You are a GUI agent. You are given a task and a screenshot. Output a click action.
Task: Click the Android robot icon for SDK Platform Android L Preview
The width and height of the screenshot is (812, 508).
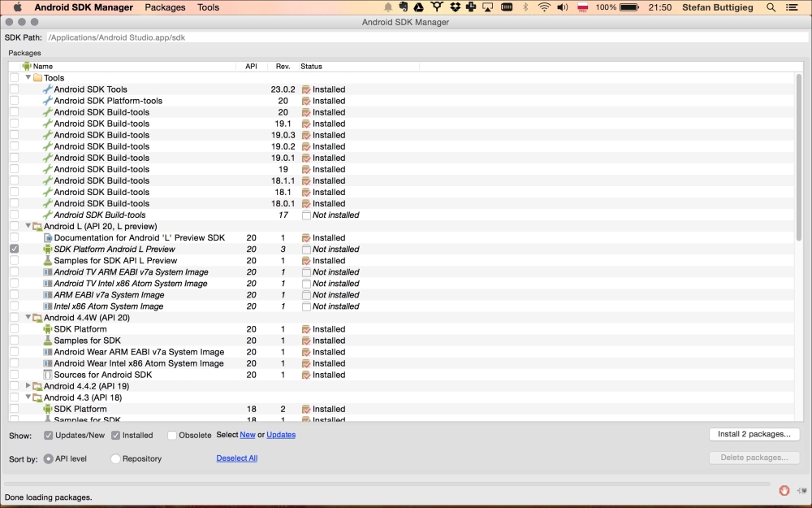[47, 250]
